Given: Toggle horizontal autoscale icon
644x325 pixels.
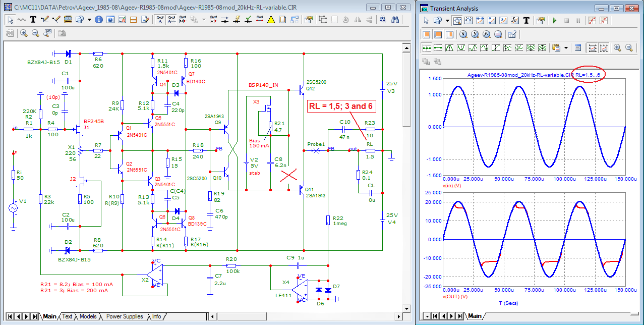Looking at the screenshot, I should pos(593,48).
